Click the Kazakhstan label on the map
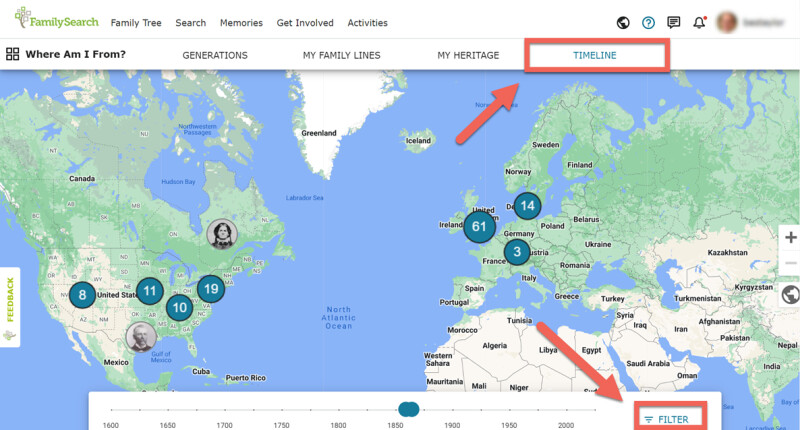 tap(728, 252)
